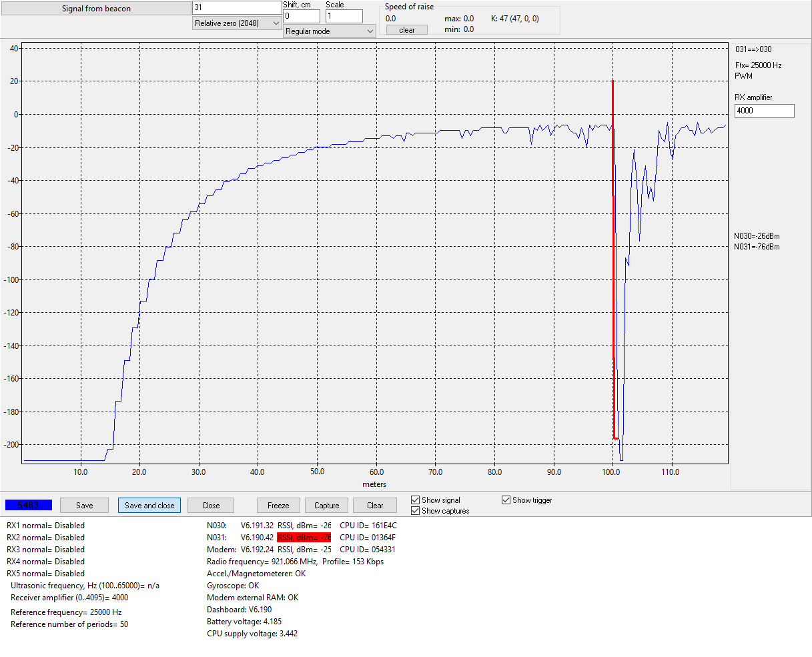The width and height of the screenshot is (812, 657).
Task: Disable the Show trigger checkbox
Action: (x=506, y=500)
